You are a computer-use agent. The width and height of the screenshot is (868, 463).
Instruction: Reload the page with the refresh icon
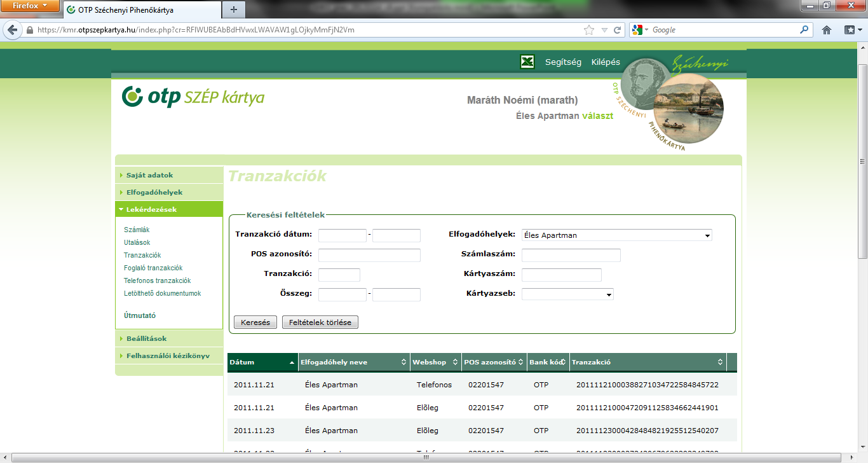[x=616, y=30]
